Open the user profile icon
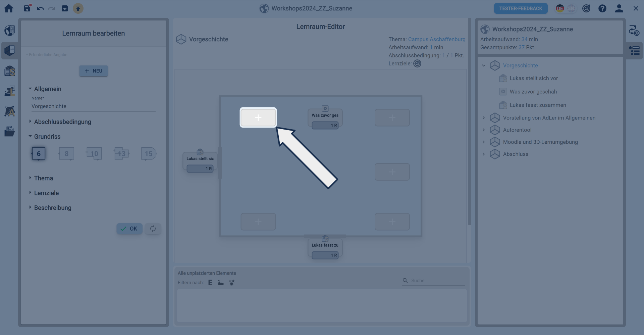Screen dimensions: 644x335 click(x=619, y=8)
